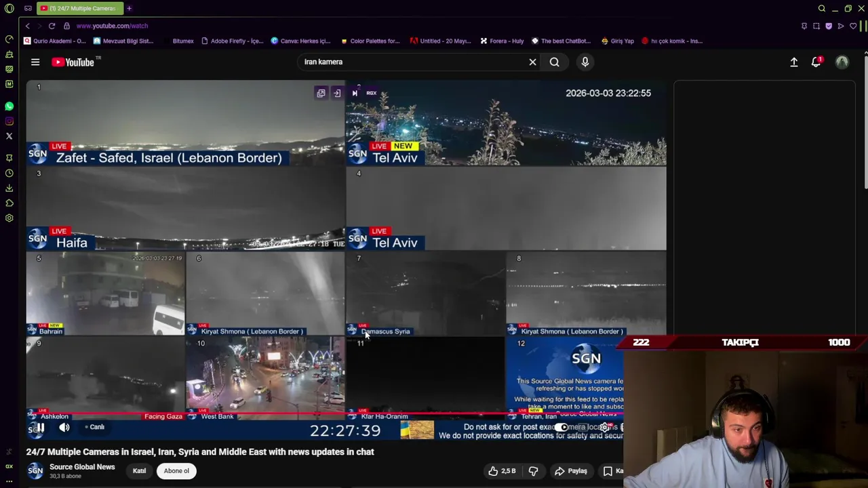Mute the video volume
Image resolution: width=868 pixels, height=488 pixels.
tap(64, 428)
